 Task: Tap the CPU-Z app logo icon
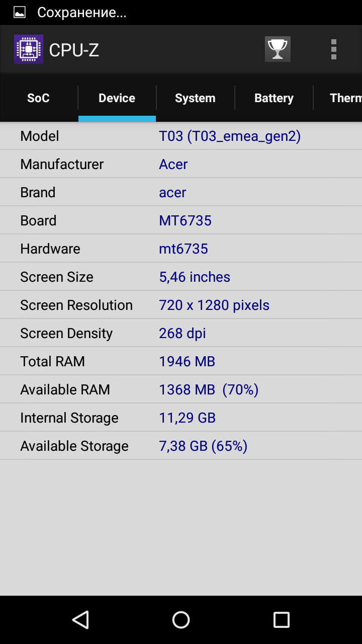click(28, 49)
